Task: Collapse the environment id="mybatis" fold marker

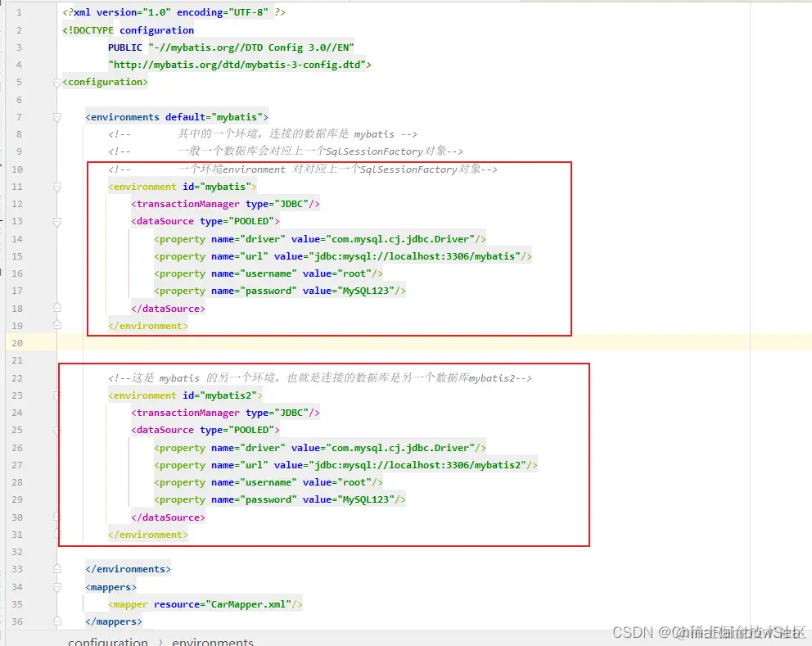Action: point(57,187)
